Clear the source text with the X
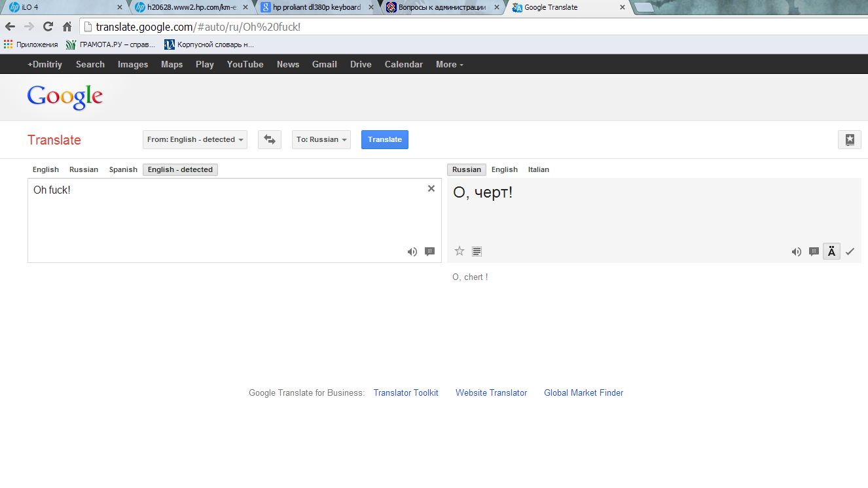Screen dimensions: 868x488 [431, 188]
